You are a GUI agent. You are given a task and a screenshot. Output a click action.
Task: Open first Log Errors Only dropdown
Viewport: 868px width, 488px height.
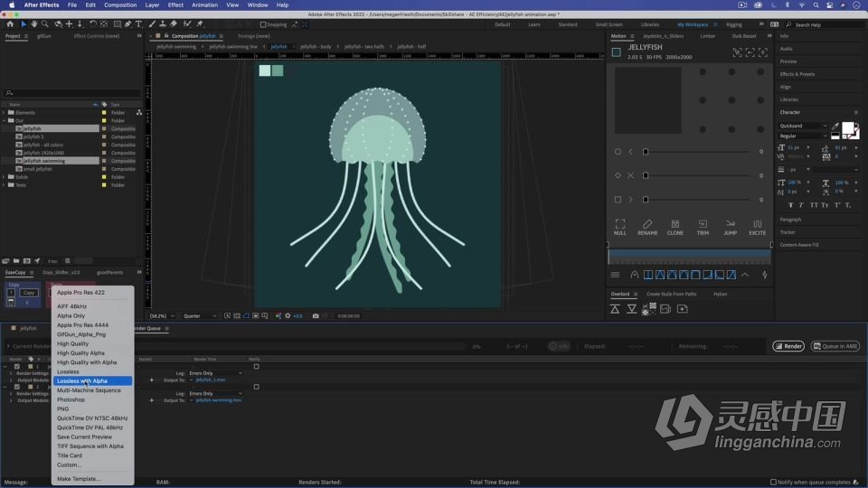[x=216, y=373]
